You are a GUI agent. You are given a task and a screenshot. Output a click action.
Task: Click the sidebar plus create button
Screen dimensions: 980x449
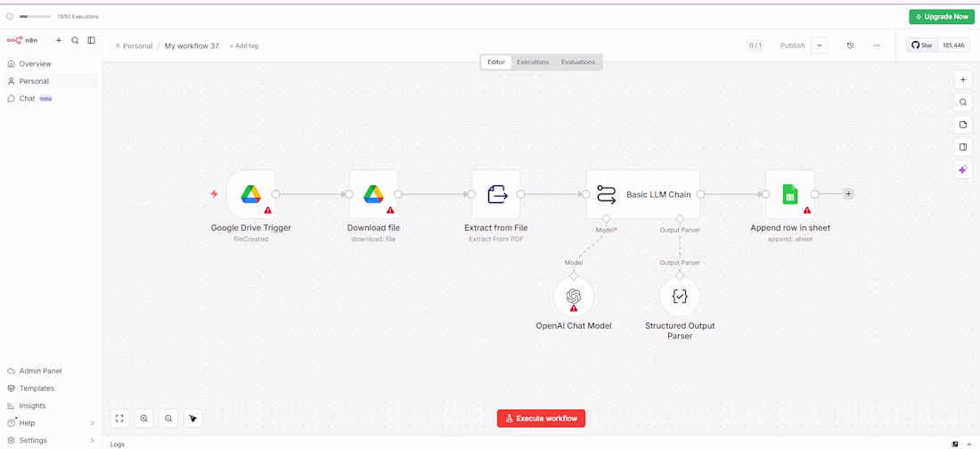[59, 40]
